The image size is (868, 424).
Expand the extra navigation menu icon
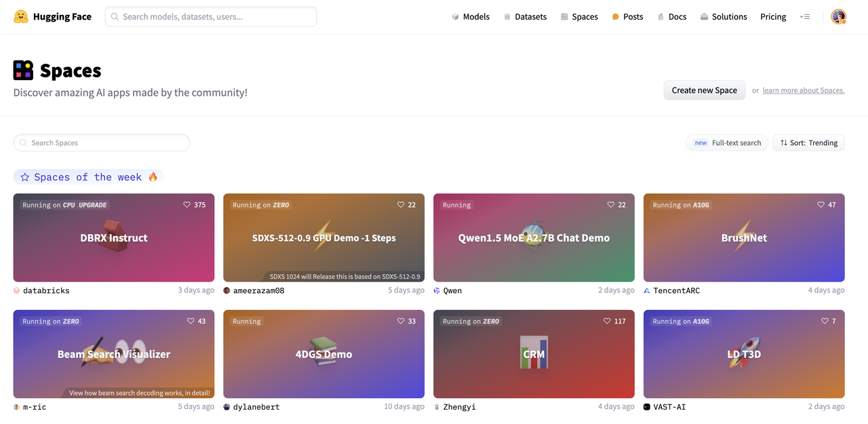tap(805, 17)
